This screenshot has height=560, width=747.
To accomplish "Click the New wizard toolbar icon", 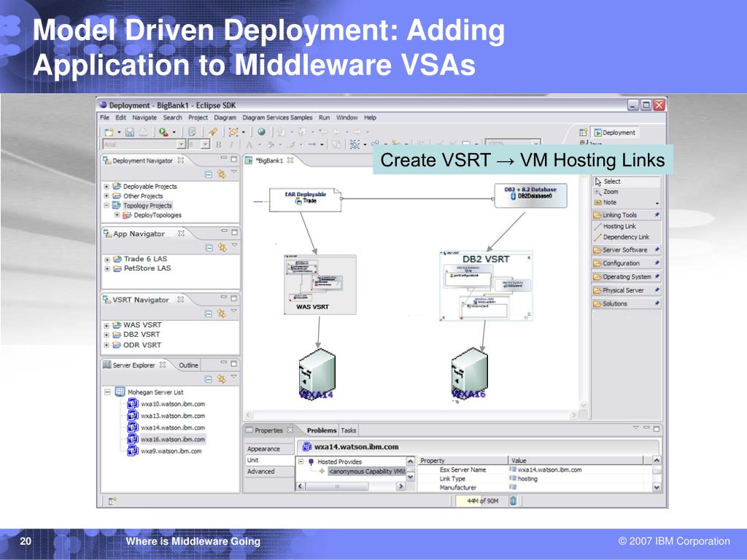I will coord(109,132).
